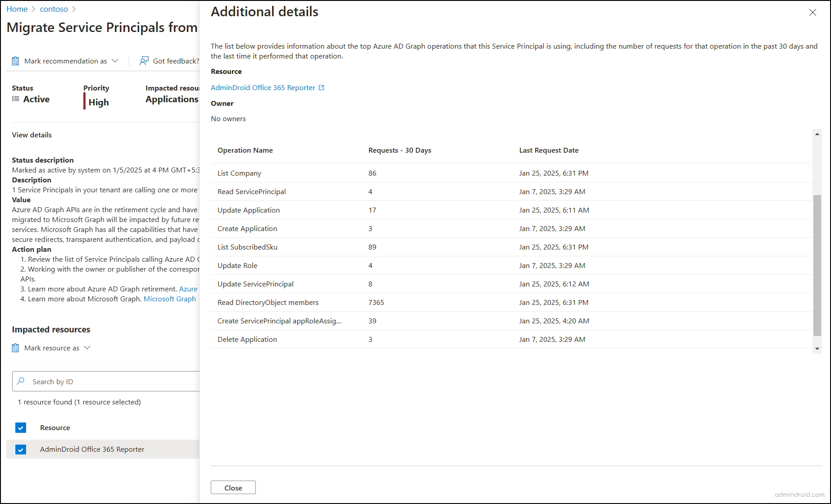The width and height of the screenshot is (831, 504).
Task: Click the clipboard icon beside Mark resource as
Action: coord(15,347)
